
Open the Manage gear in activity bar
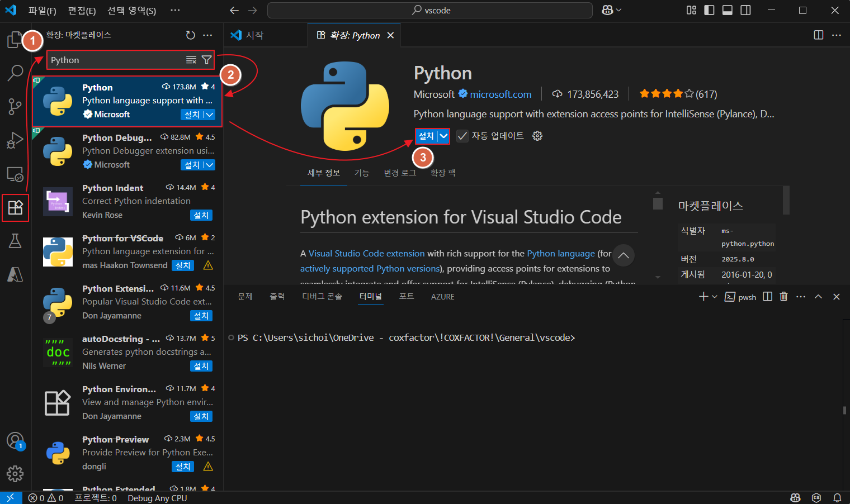15,474
